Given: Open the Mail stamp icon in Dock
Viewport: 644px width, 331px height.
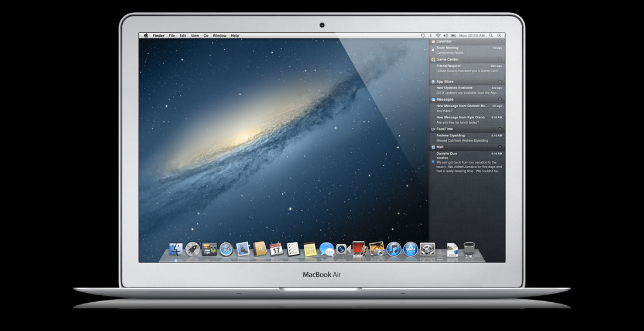Looking at the screenshot, I should click(243, 249).
